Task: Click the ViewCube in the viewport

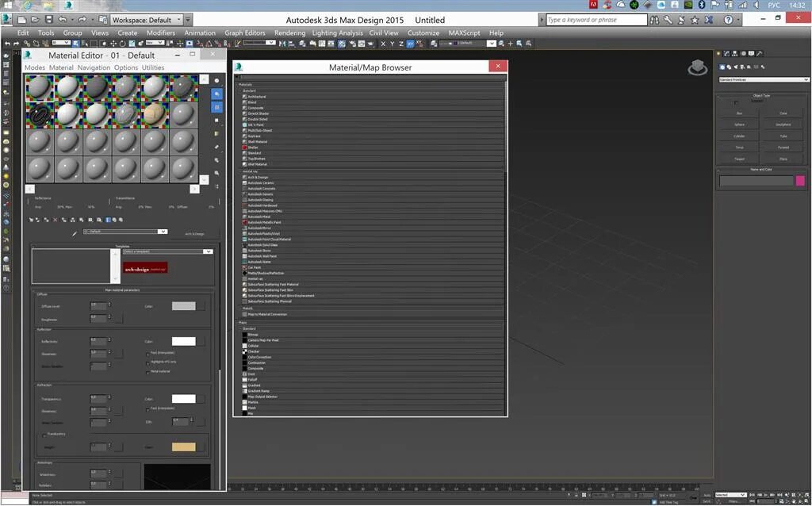Action: pyautogui.click(x=698, y=68)
